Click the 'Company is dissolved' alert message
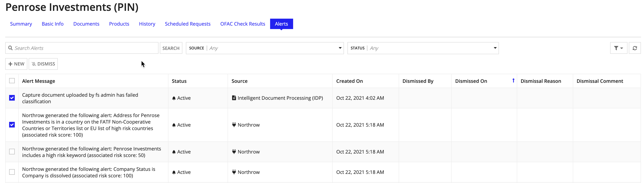 pos(89,172)
